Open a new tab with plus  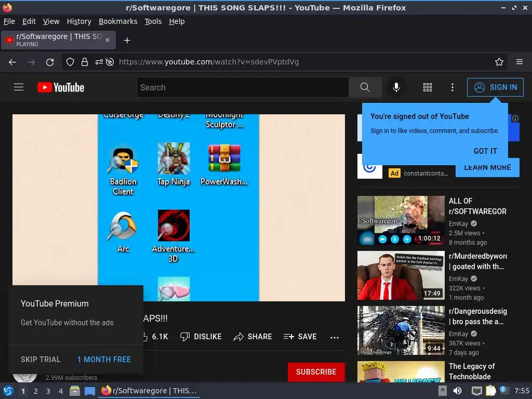pyautogui.click(x=127, y=41)
